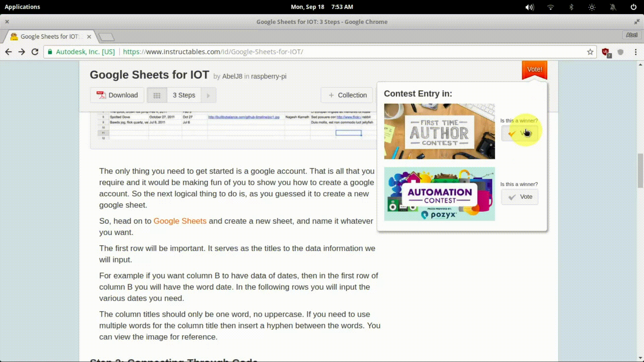
Task: Open the date and time indicator
Action: [x=322, y=7]
